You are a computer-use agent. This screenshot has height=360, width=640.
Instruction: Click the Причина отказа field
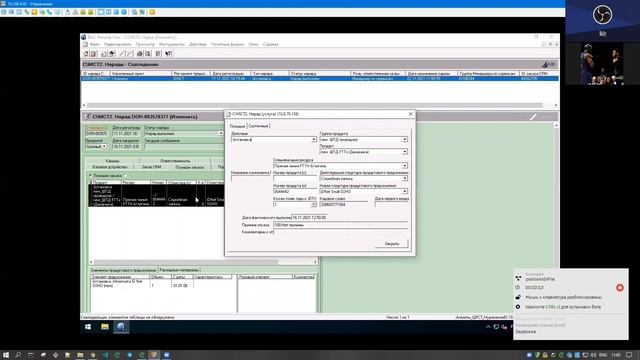pos(340,225)
